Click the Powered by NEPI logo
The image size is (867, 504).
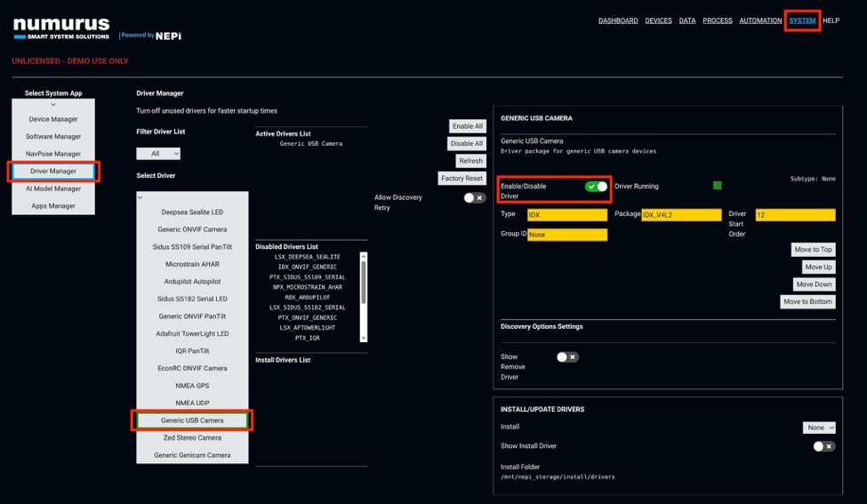tap(150, 36)
